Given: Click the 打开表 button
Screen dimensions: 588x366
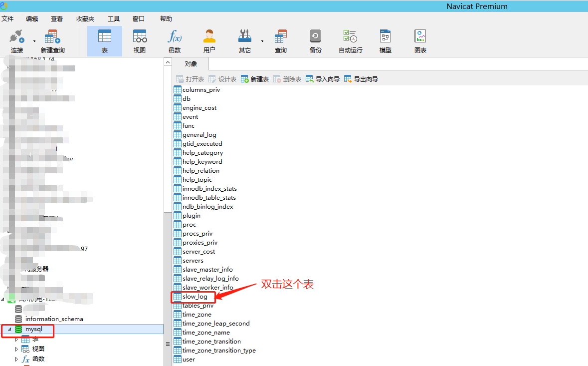Looking at the screenshot, I should click(190, 79).
